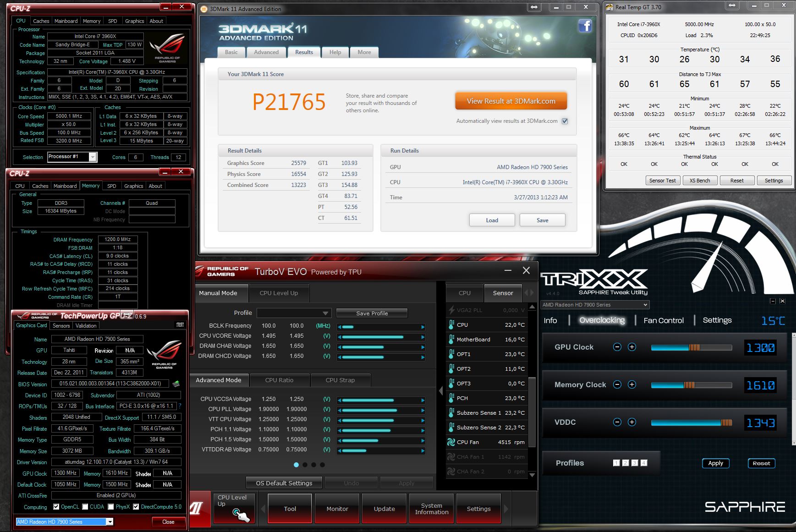Toggle CUDA checkbox in GPU-Z
Image resolution: width=796 pixels, height=532 pixels.
pyautogui.click(x=85, y=507)
